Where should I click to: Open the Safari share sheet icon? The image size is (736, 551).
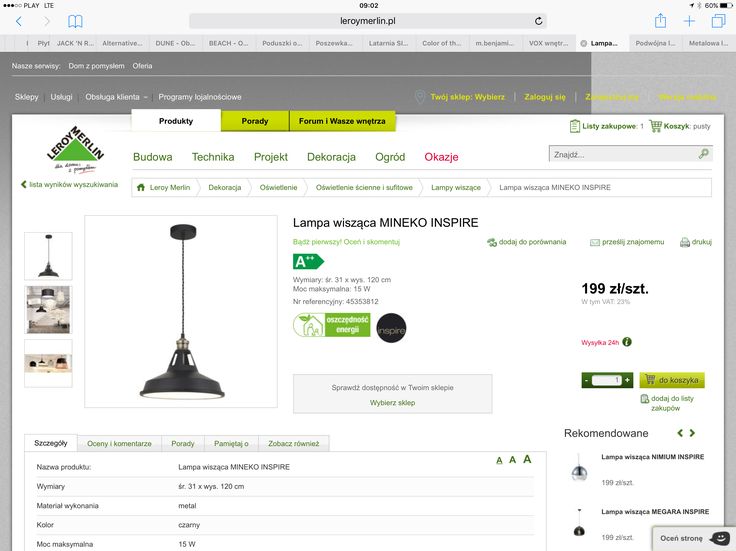(x=660, y=21)
